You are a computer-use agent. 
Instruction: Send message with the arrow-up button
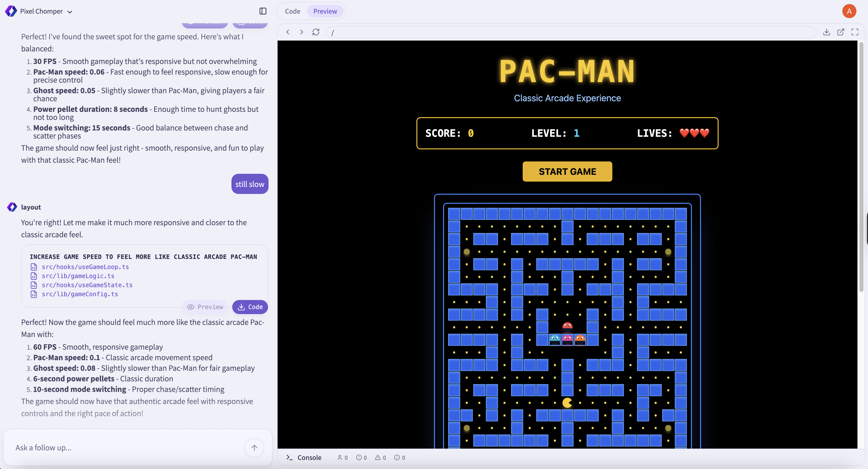(x=254, y=447)
